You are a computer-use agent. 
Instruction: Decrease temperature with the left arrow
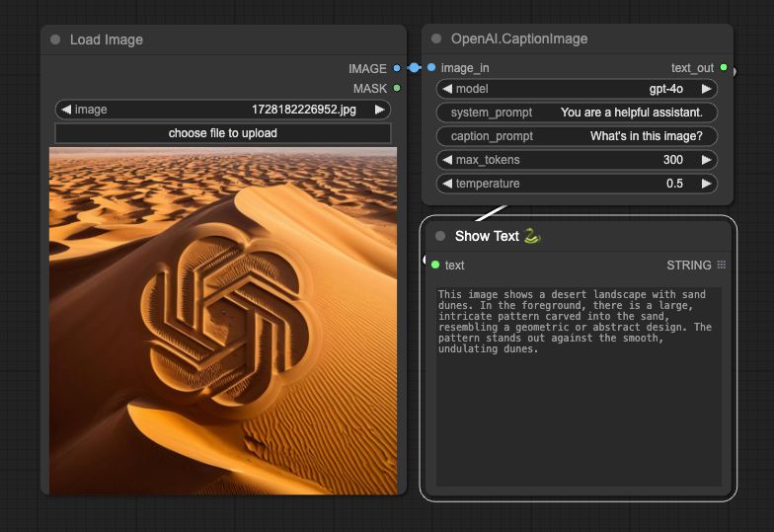point(447,184)
